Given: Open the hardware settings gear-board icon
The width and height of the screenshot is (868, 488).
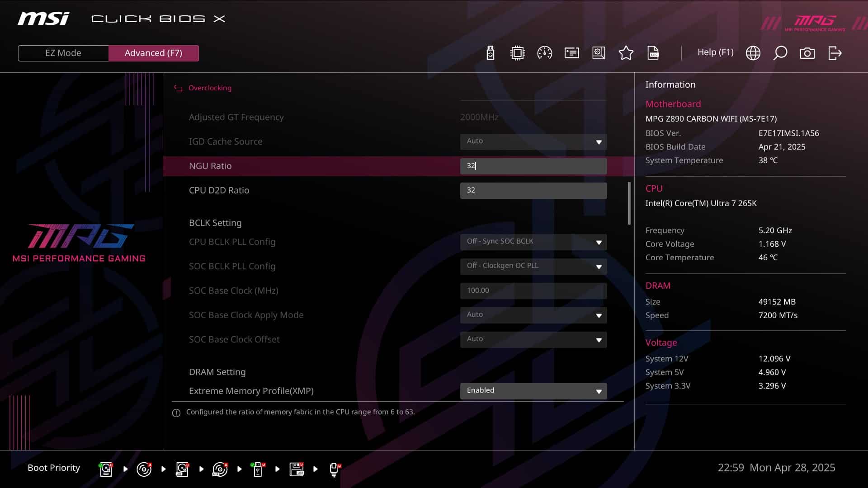Looking at the screenshot, I should [x=599, y=53].
